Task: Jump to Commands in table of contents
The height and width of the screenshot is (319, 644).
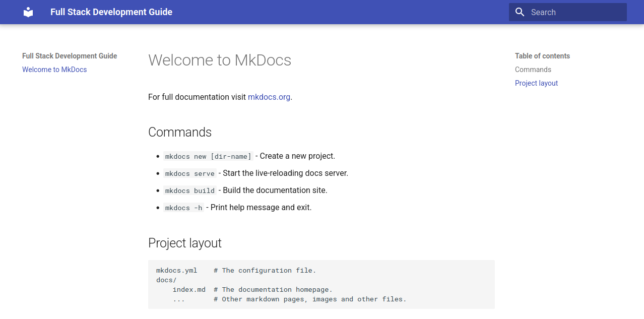Action: [x=533, y=70]
